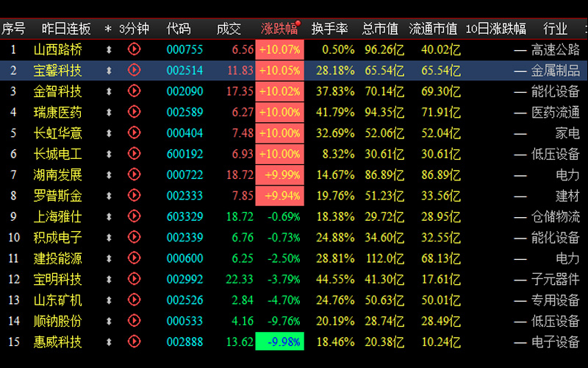
Task: Click the 行业 column header
Action: pyautogui.click(x=556, y=29)
